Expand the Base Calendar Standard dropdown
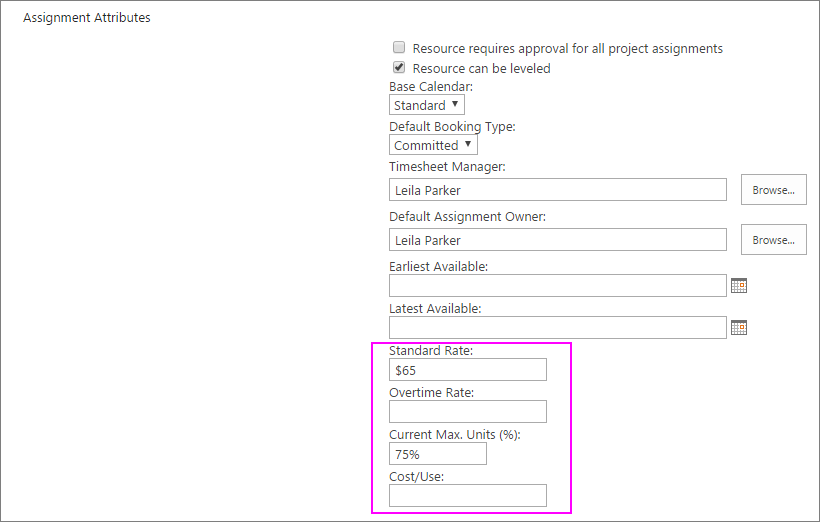 coord(427,105)
